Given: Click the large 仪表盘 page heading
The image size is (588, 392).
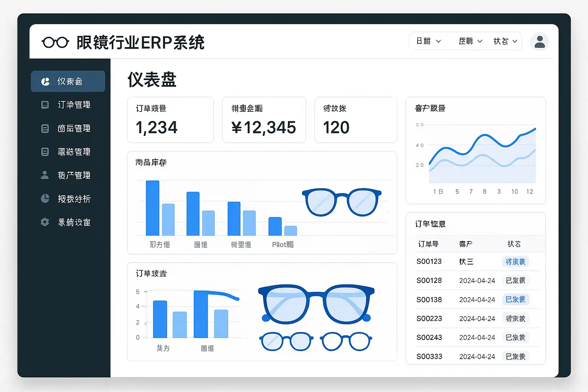Looking at the screenshot, I should pos(152,80).
